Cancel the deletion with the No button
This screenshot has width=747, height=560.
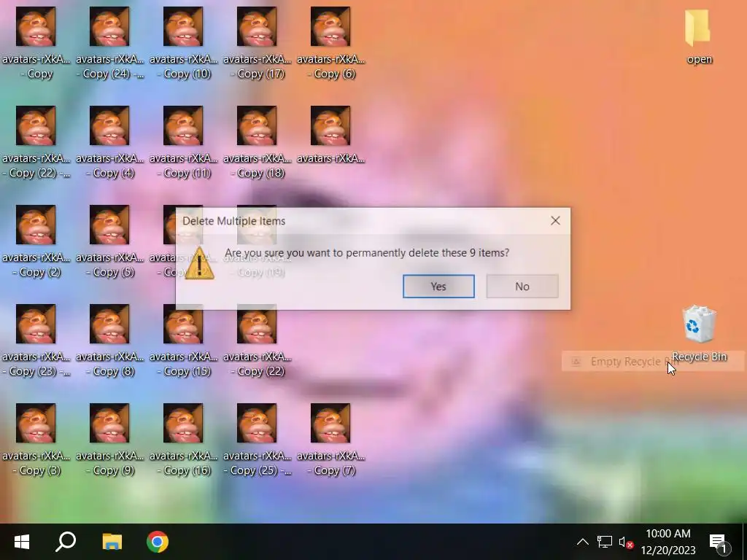click(x=522, y=286)
